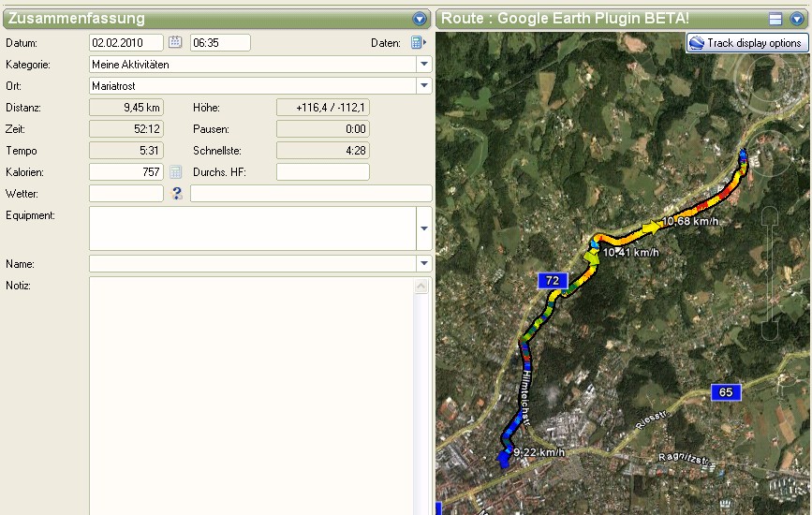Open the Name dropdown
The height and width of the screenshot is (515, 812).
[423, 264]
